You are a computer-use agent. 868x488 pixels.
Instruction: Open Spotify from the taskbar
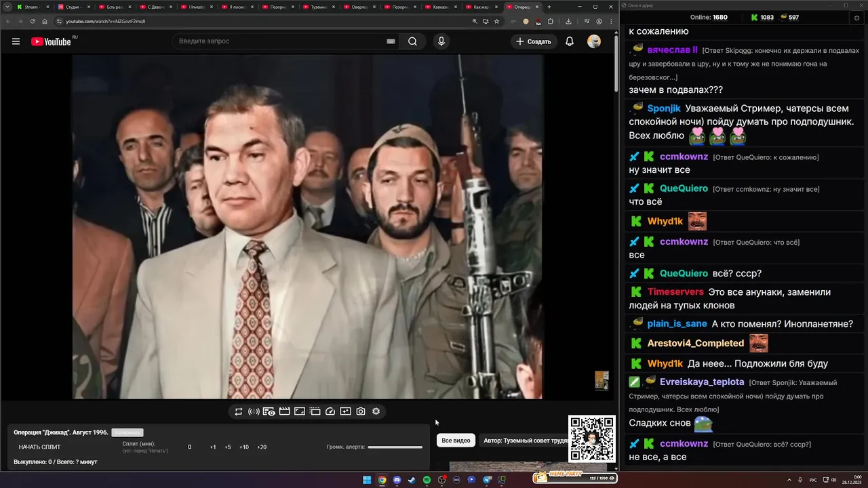click(x=427, y=480)
